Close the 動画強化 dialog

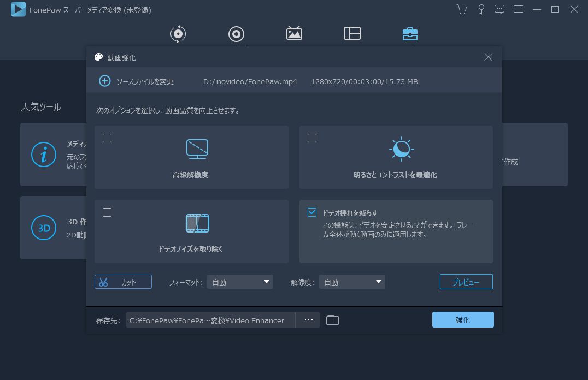coord(488,57)
